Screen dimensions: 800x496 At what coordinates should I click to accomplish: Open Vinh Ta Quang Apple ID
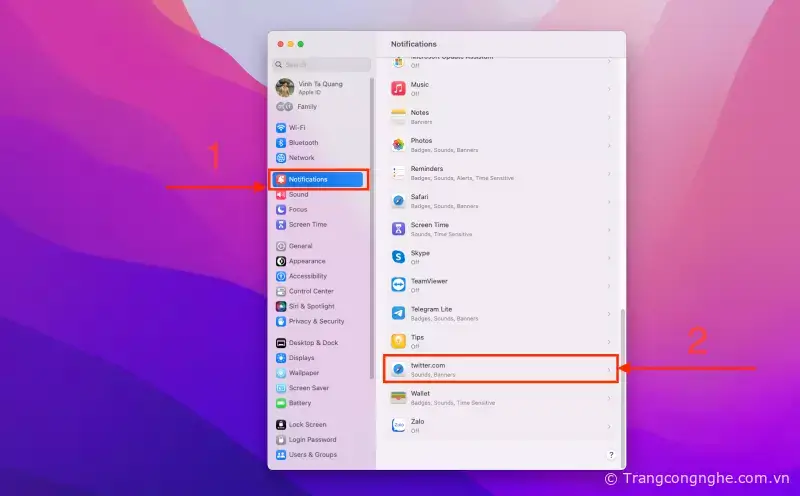pyautogui.click(x=318, y=87)
